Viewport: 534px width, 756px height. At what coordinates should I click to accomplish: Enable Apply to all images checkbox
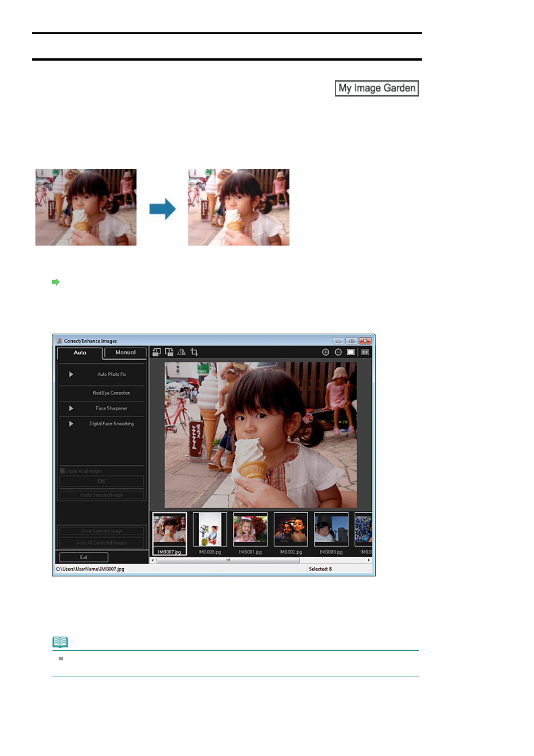point(63,471)
